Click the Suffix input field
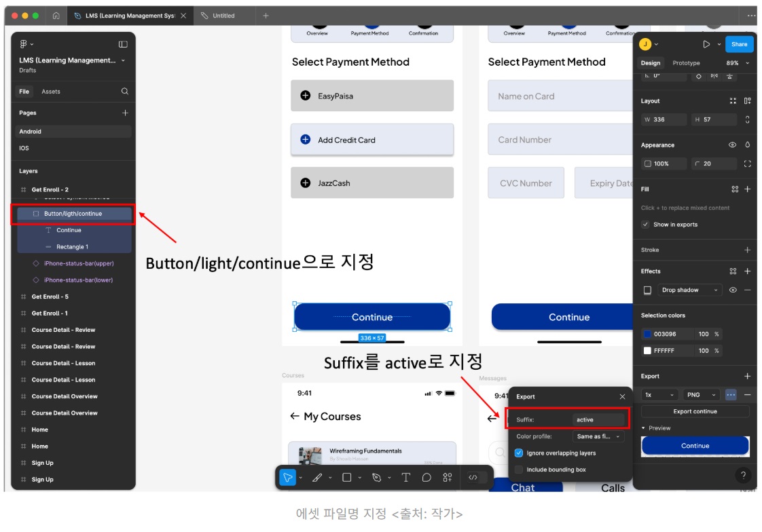The width and height of the screenshot is (762, 532). coord(598,420)
